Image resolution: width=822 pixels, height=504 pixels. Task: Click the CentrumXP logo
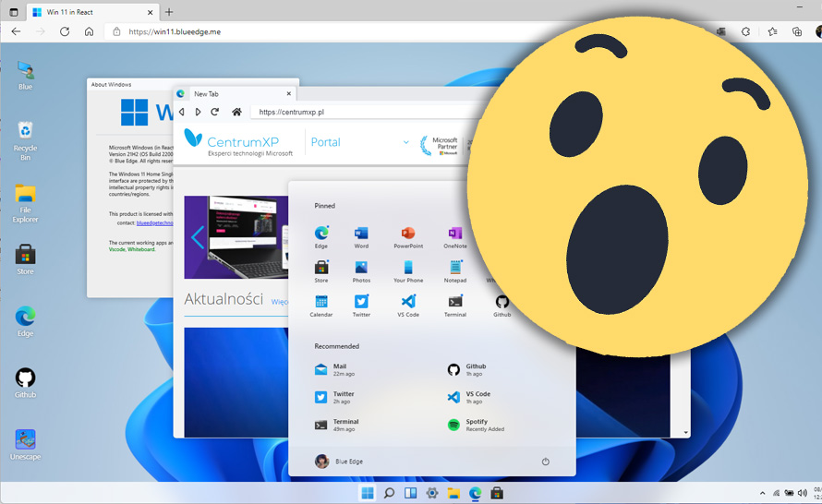coord(238,142)
